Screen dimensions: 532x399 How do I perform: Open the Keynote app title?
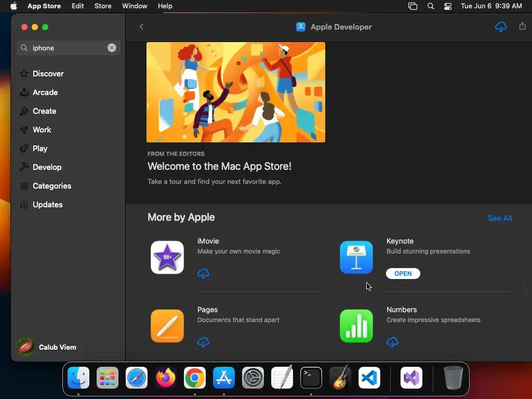click(x=400, y=241)
